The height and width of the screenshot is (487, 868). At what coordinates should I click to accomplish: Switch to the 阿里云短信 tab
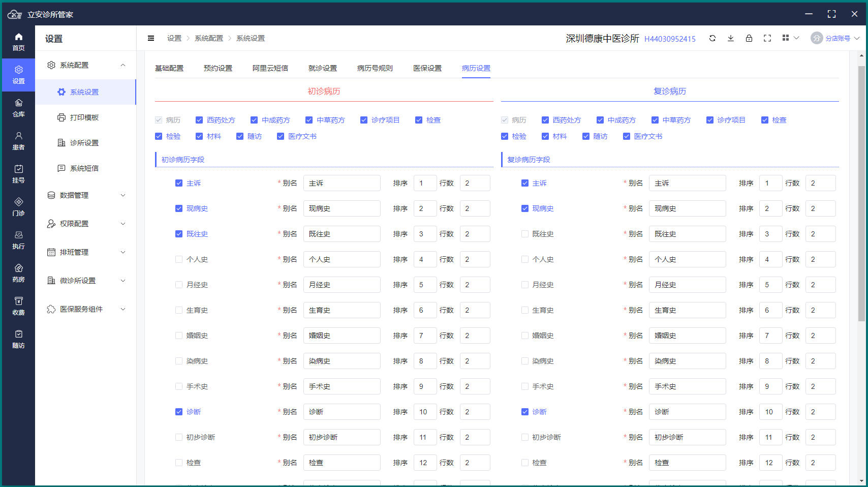tap(270, 68)
